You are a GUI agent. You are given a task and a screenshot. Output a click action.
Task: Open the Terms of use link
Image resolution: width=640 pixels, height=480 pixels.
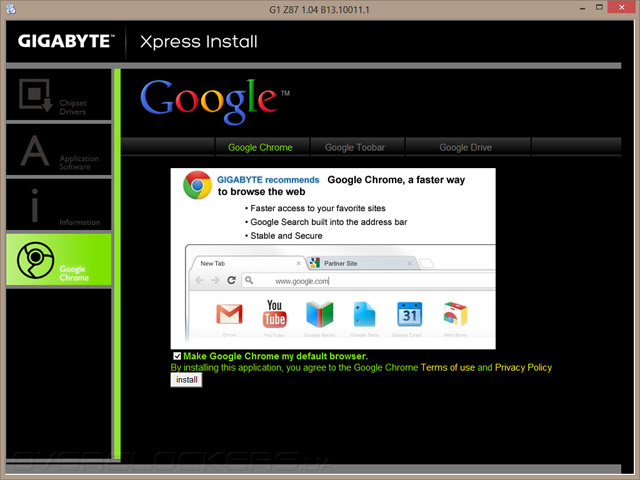[x=448, y=367]
